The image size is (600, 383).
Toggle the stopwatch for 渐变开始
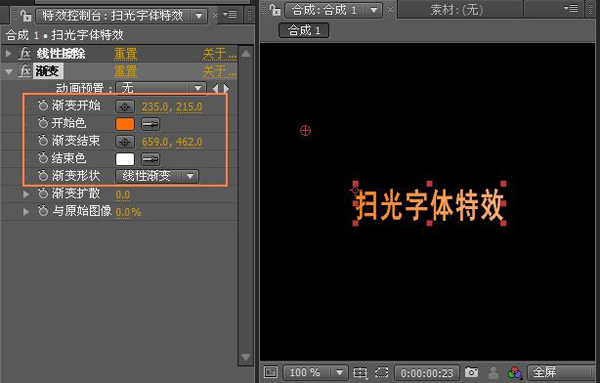pyautogui.click(x=43, y=106)
